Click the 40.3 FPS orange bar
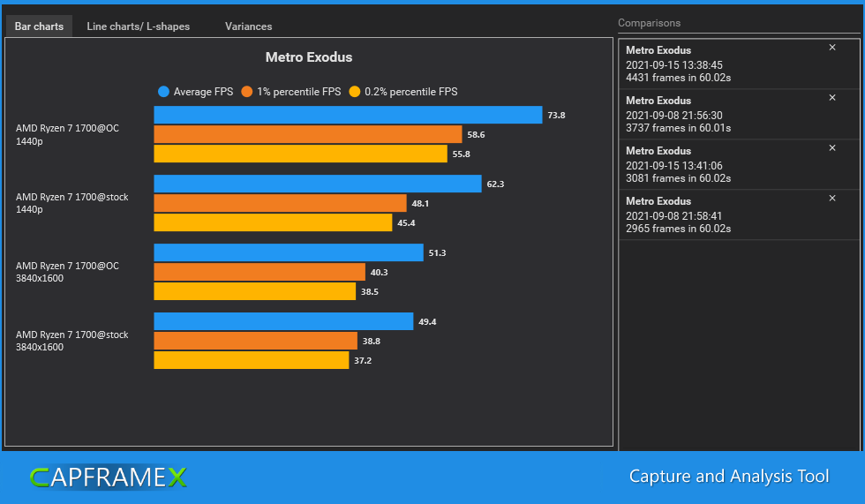Image resolution: width=865 pixels, height=504 pixels. tap(259, 272)
